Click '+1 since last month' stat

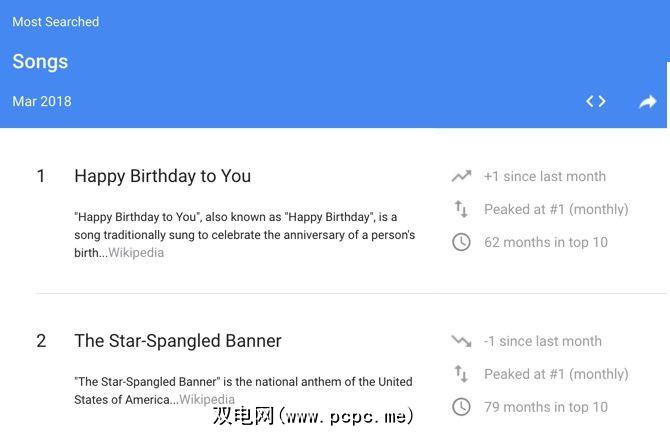coord(544,176)
